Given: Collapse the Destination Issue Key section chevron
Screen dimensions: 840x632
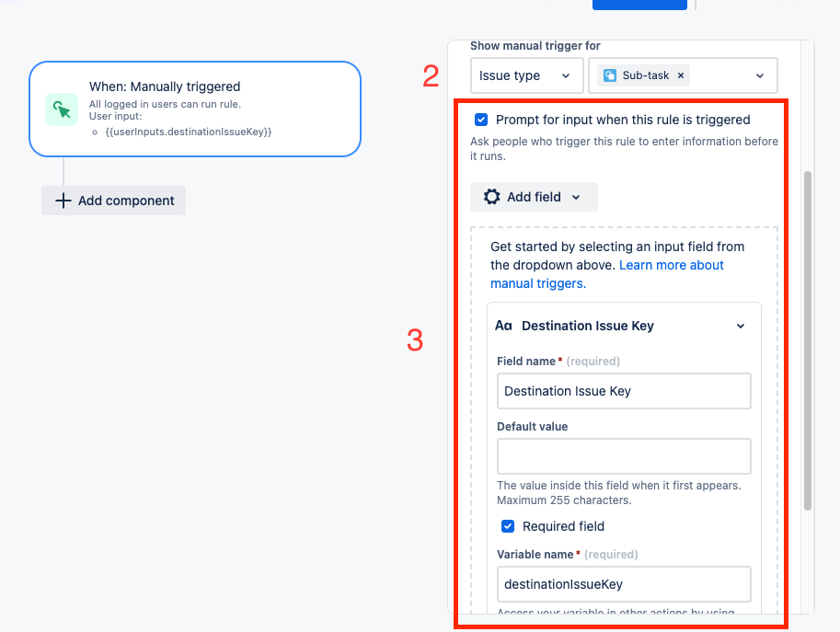Looking at the screenshot, I should pyautogui.click(x=741, y=326).
